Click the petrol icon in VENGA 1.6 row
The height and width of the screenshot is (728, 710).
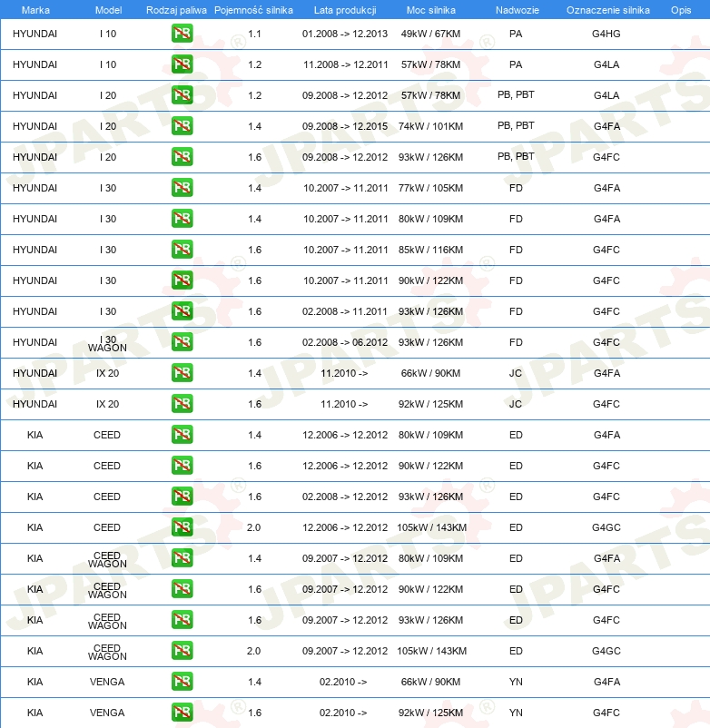click(x=182, y=713)
